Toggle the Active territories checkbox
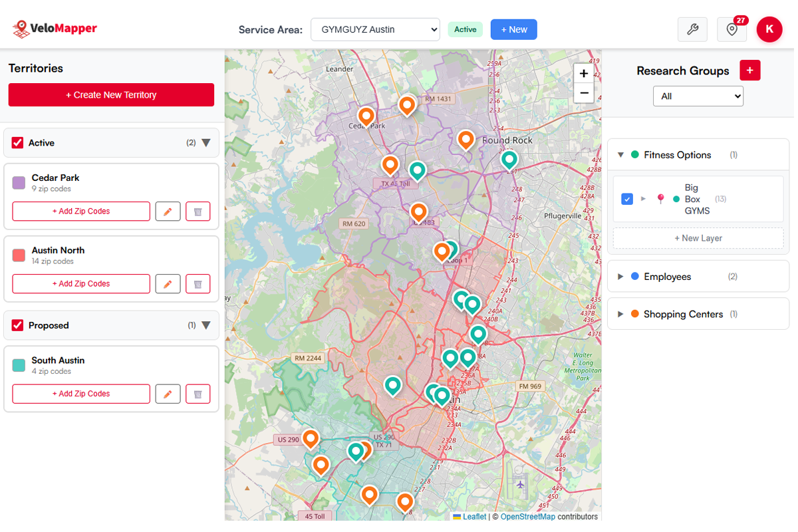 coord(18,143)
